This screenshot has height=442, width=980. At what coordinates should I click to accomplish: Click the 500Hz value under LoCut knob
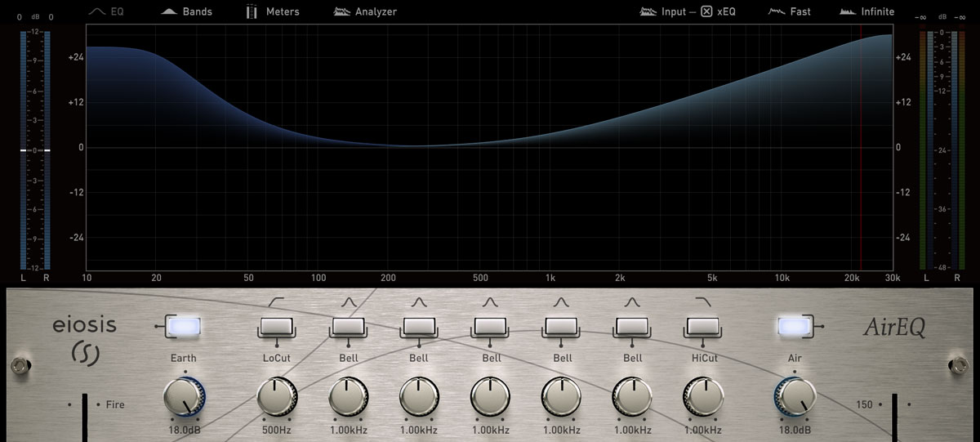[276, 430]
